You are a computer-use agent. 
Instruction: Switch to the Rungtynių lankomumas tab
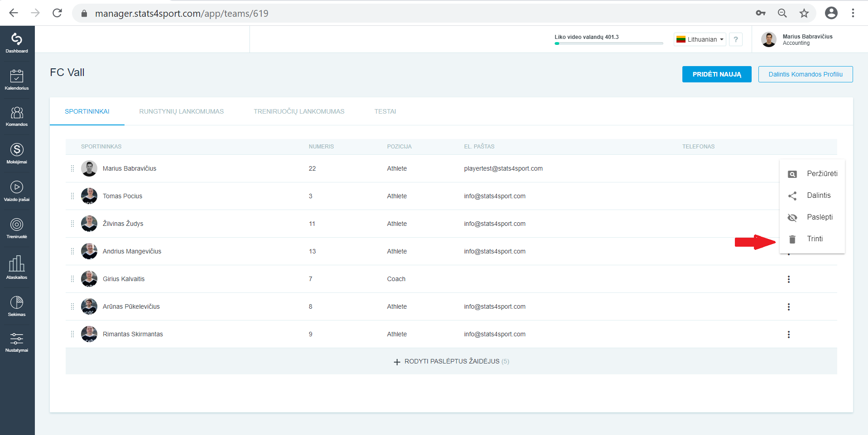pyautogui.click(x=182, y=111)
